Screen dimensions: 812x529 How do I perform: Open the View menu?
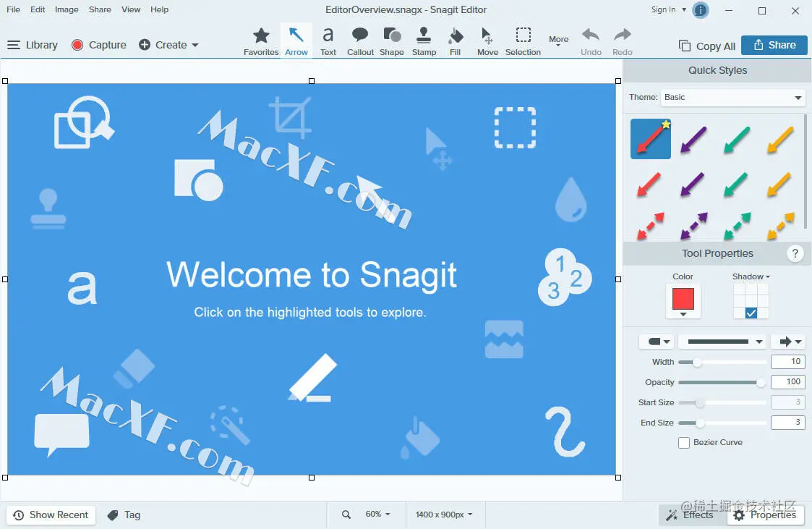(130, 9)
